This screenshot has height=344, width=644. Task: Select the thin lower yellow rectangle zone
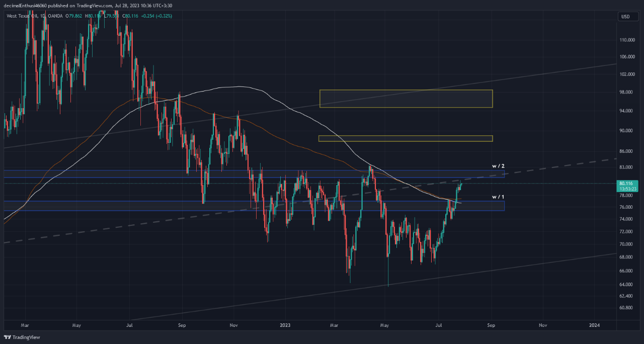(x=406, y=138)
